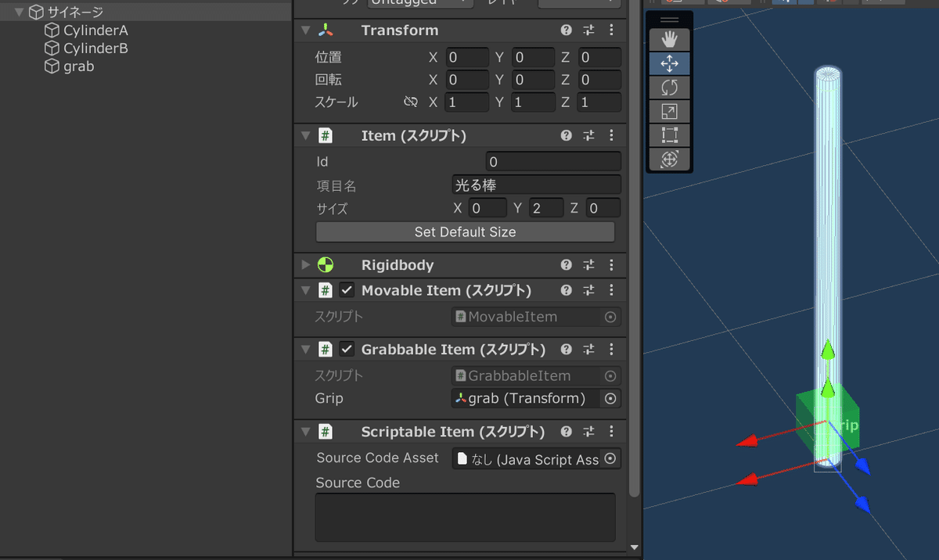
Task: Click the inspector scrollbar down arrow
Action: [x=635, y=548]
